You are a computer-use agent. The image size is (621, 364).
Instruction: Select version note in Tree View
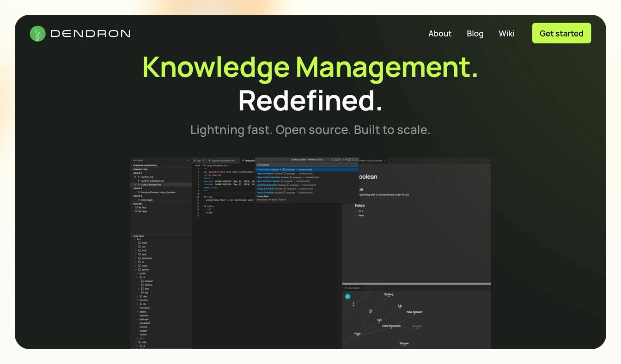point(143,334)
